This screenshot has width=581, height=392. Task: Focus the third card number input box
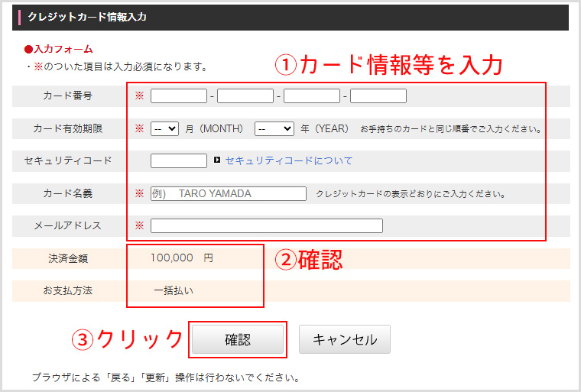point(312,96)
